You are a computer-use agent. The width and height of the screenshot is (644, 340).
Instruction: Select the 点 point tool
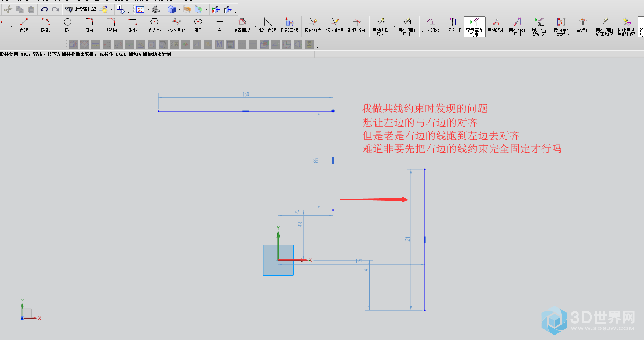tap(220, 26)
